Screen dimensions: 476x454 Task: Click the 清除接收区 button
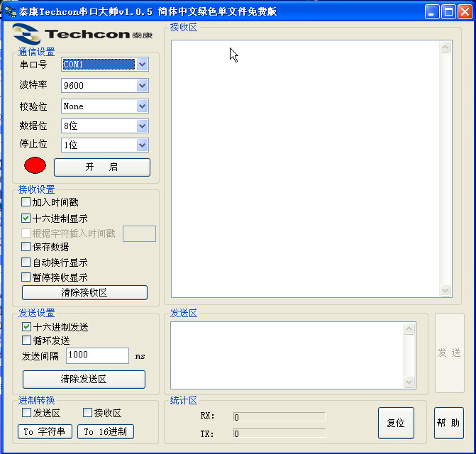[84, 292]
